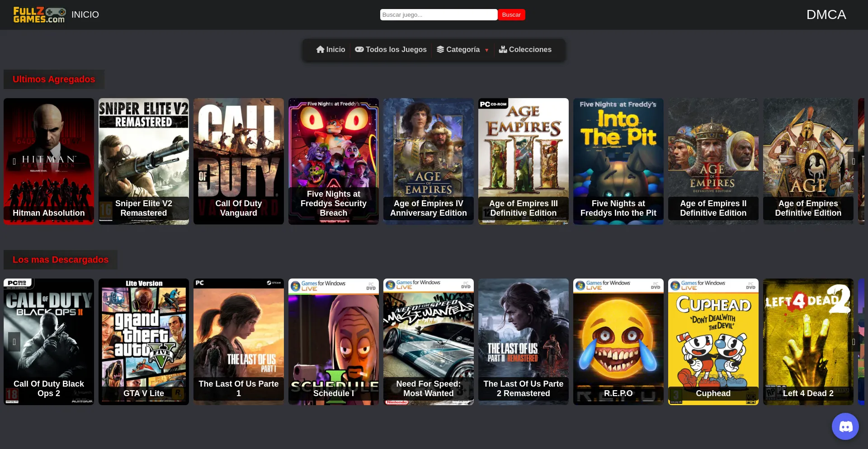Open Age of Empires II Definitive Edition card
Viewport: 868px width, 449px height.
pyautogui.click(x=713, y=161)
